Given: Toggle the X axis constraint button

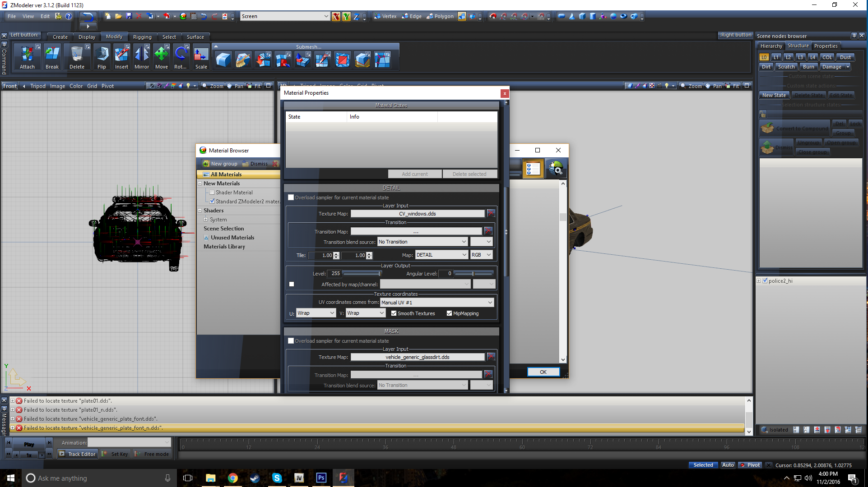Looking at the screenshot, I should 336,17.
